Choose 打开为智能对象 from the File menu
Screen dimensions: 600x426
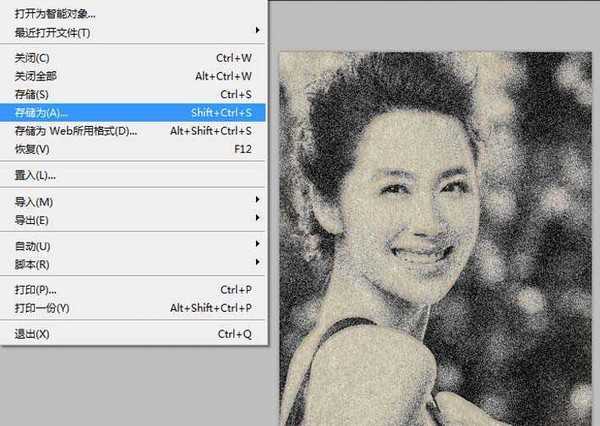[56, 15]
